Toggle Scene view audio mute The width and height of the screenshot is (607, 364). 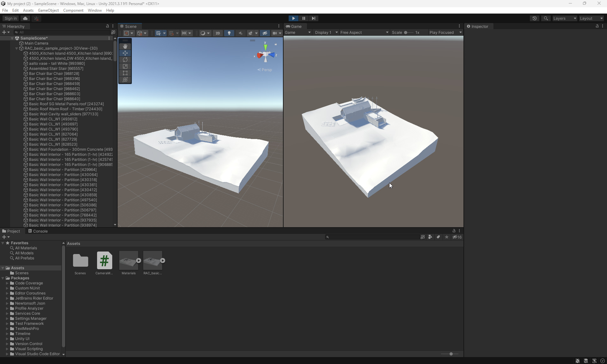(241, 33)
